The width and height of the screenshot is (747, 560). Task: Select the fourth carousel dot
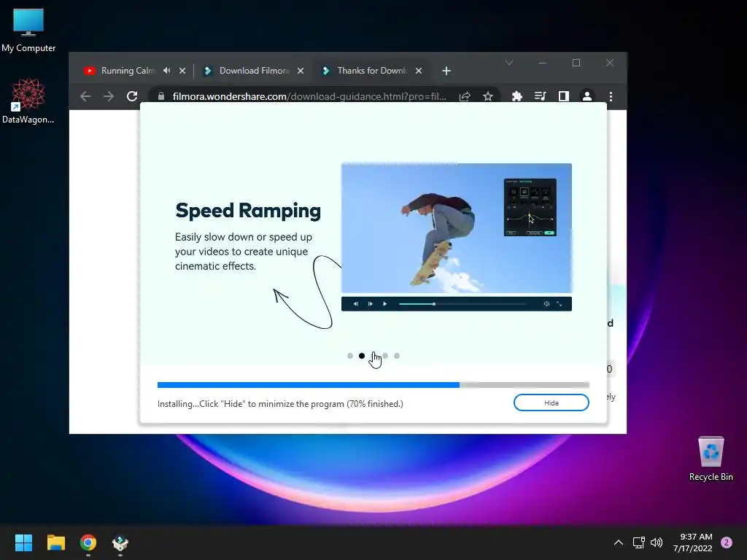coord(385,356)
